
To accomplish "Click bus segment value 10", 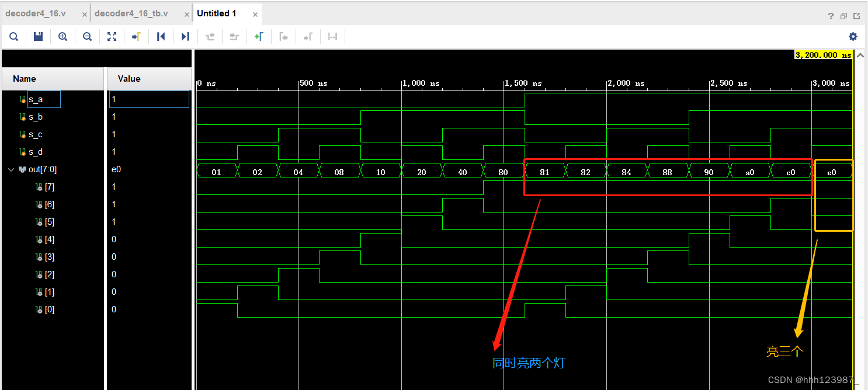I will pos(381,172).
